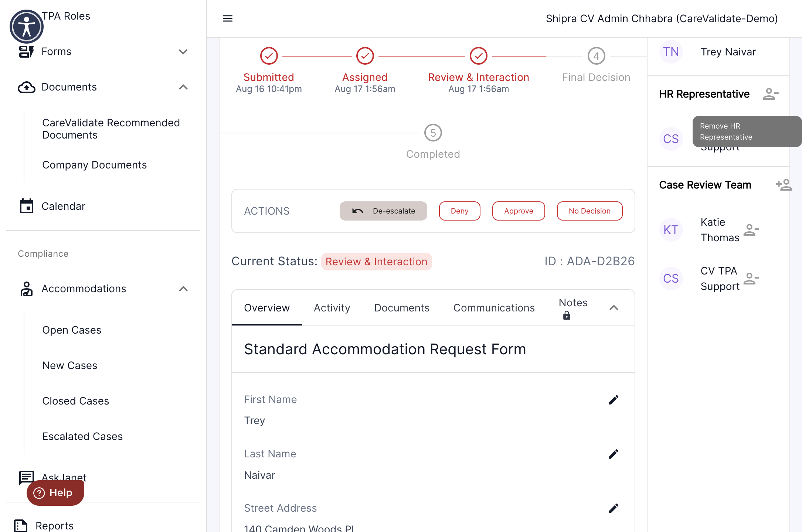Click the Completed step 5 marker
Viewport: 802px width, 532px height.
[x=433, y=133]
